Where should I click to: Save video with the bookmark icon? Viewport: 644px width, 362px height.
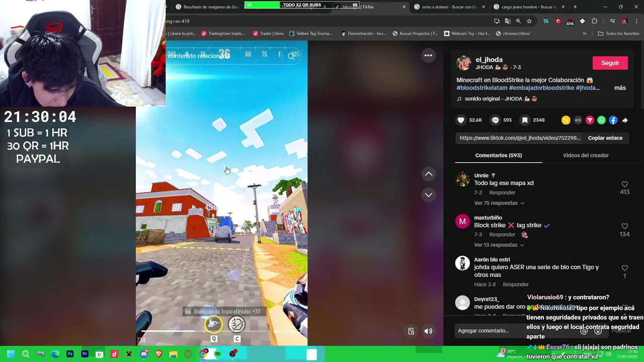(525, 120)
